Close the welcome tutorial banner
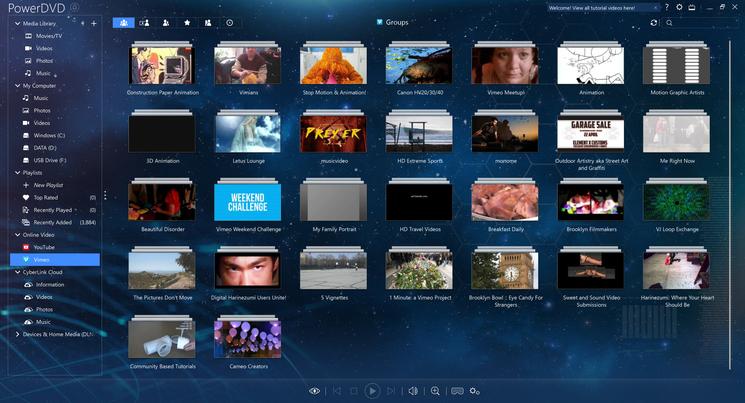 click(x=656, y=8)
